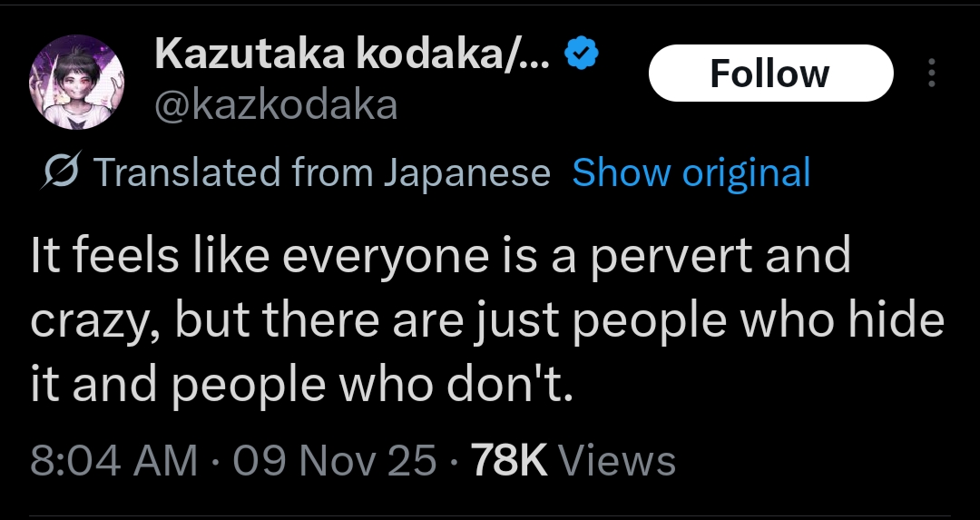This screenshot has height=520, width=980.
Task: Open the three-dot more options menu
Action: tap(930, 74)
